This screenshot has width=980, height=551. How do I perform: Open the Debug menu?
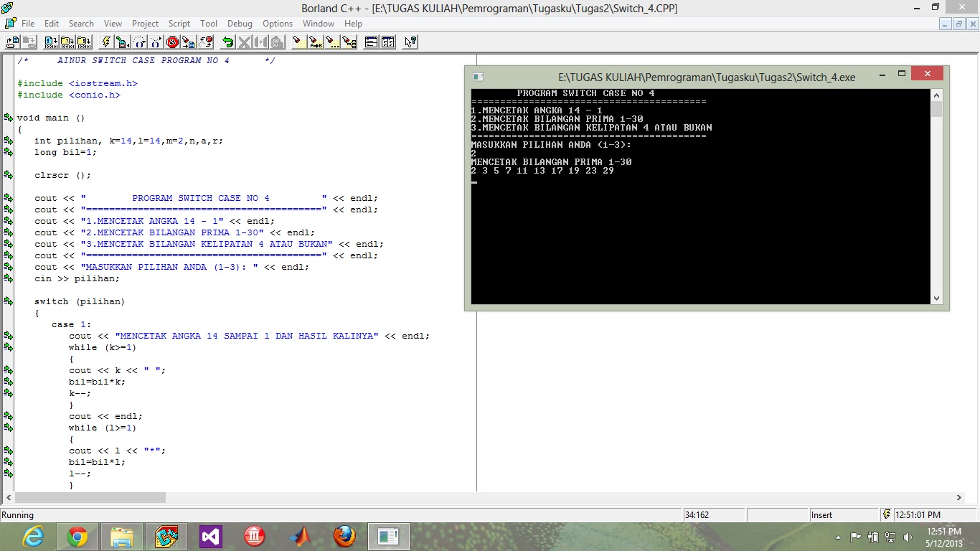click(x=240, y=23)
